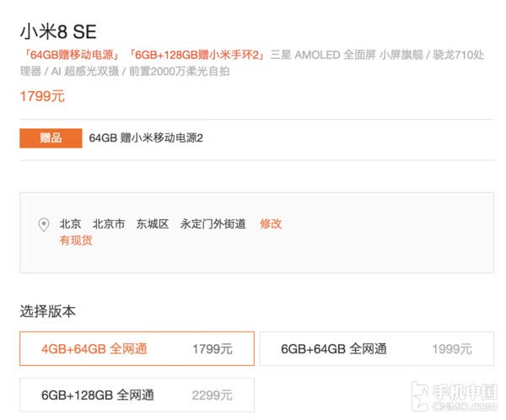Click the 北京 province text
This screenshot has width=506, height=420.
(70, 223)
